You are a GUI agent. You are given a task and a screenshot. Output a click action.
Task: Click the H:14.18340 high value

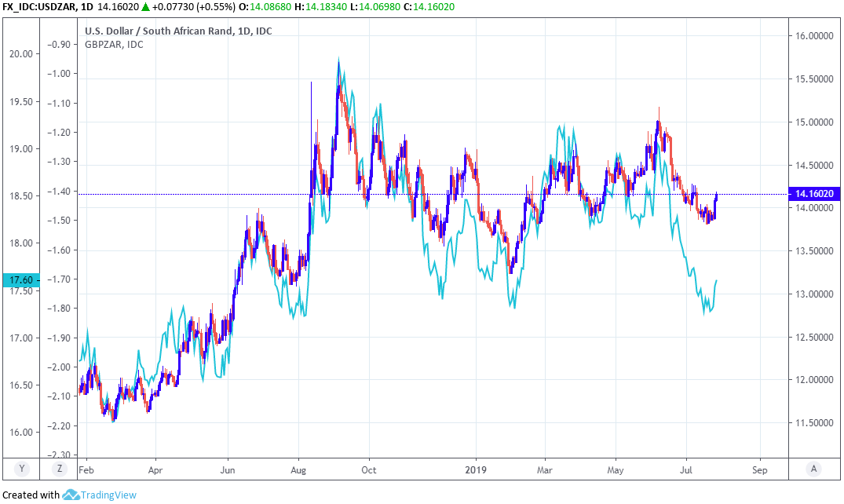click(321, 7)
